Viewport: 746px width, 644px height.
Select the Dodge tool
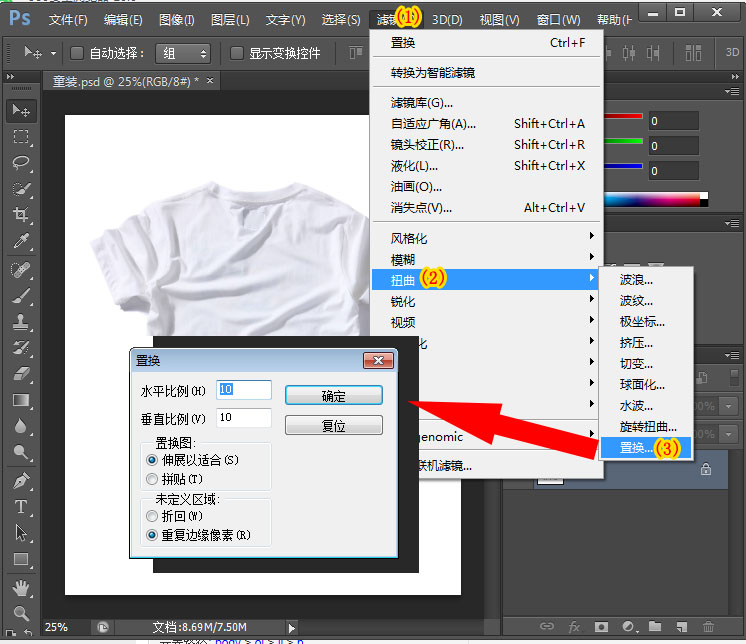pos(21,452)
